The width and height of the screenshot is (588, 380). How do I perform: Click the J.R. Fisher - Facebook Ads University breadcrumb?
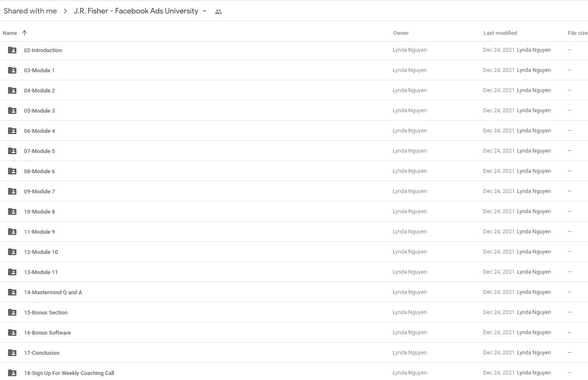click(x=136, y=11)
